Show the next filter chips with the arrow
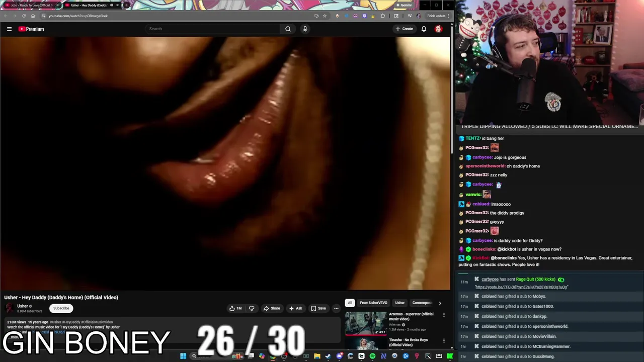The width and height of the screenshot is (644, 362). pos(440,303)
